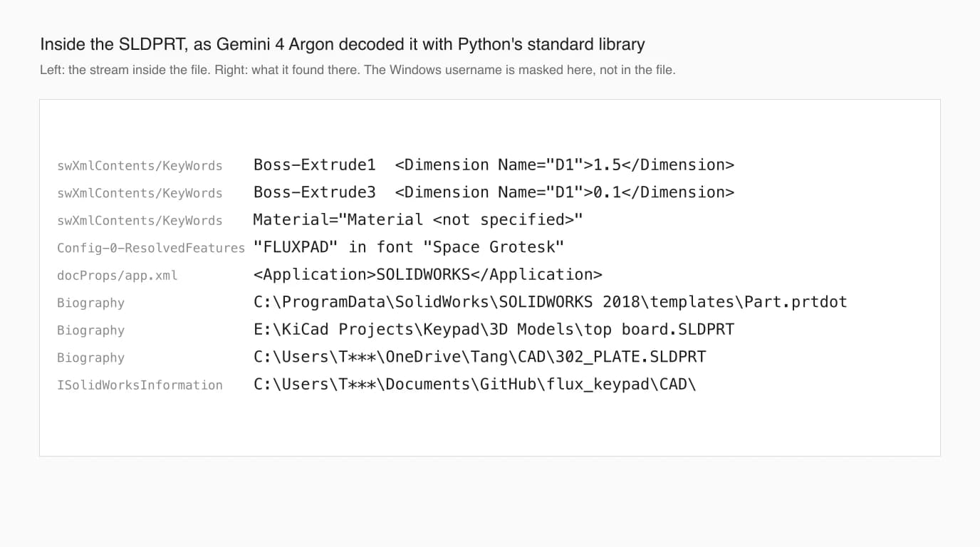Viewport: 980px width, 547px height.
Task: Select the "Boss-Extrude1" feature name
Action: 315,165
